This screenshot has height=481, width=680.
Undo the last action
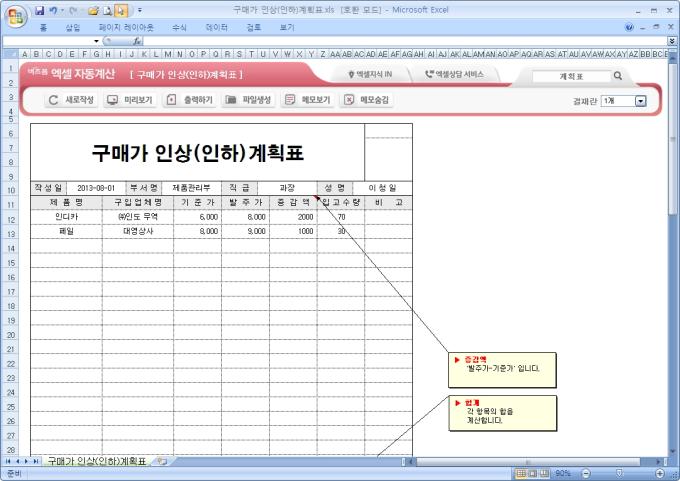coord(53,10)
